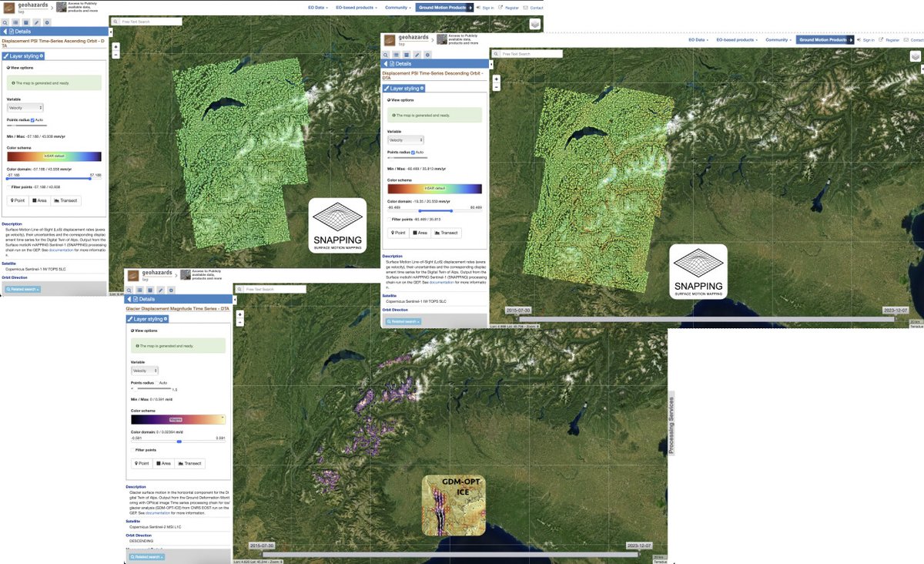Viewport: 924px width, 564px height.
Task: Select Ground Motion Products in Ascending window header
Action: pos(443,7)
